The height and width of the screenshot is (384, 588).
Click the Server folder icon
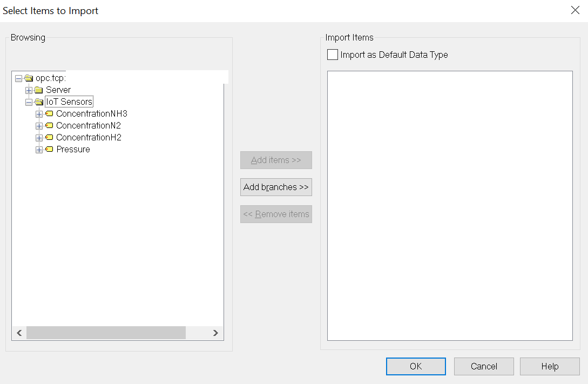point(38,90)
